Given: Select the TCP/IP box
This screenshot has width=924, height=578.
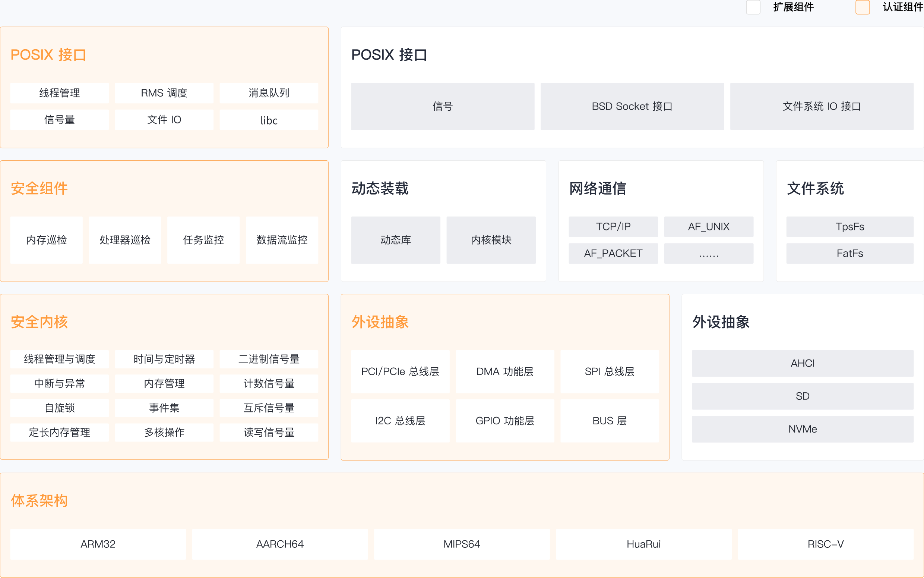Looking at the screenshot, I should [613, 227].
